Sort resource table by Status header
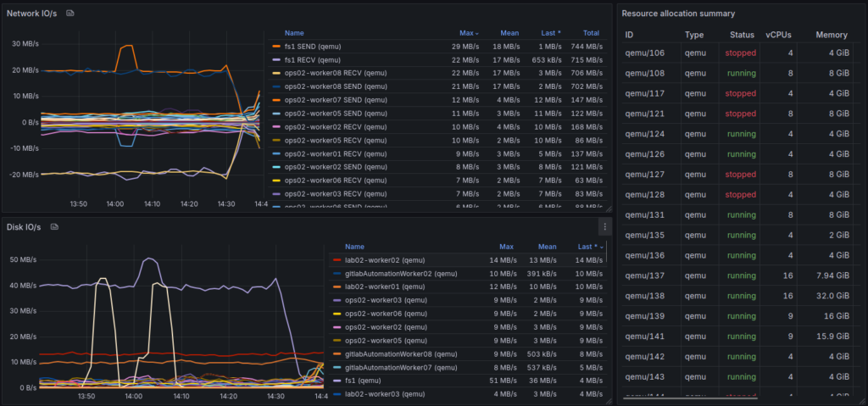Viewport: 868px width, 406px height. point(742,35)
